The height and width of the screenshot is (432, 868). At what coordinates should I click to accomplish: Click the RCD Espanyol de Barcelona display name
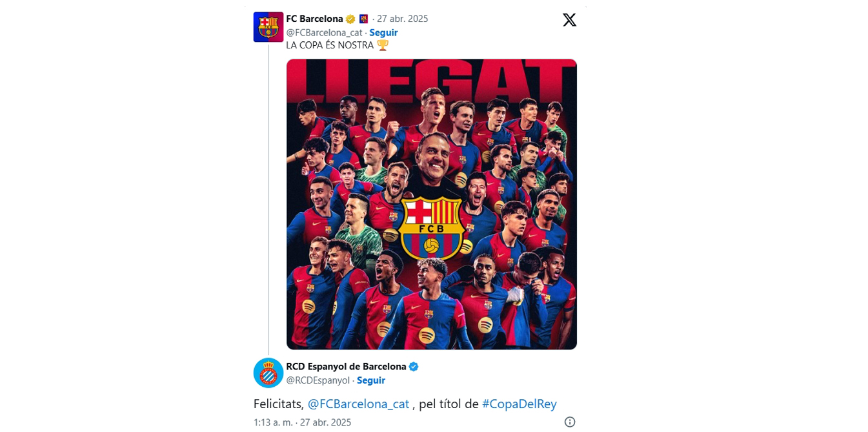pos(346,365)
